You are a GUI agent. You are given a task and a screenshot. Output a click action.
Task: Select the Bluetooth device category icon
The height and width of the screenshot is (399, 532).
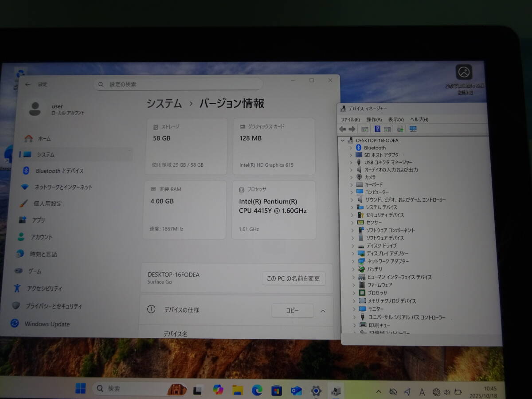359,148
